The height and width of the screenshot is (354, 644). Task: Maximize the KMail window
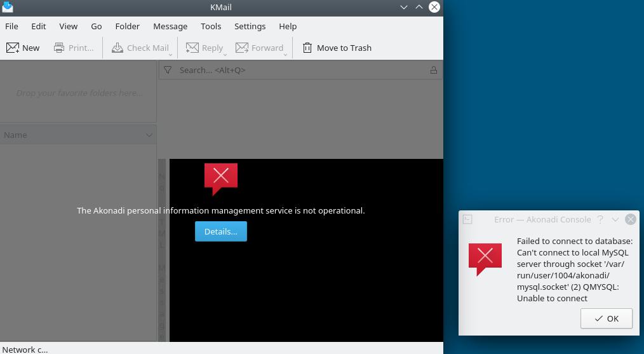pyautogui.click(x=419, y=7)
